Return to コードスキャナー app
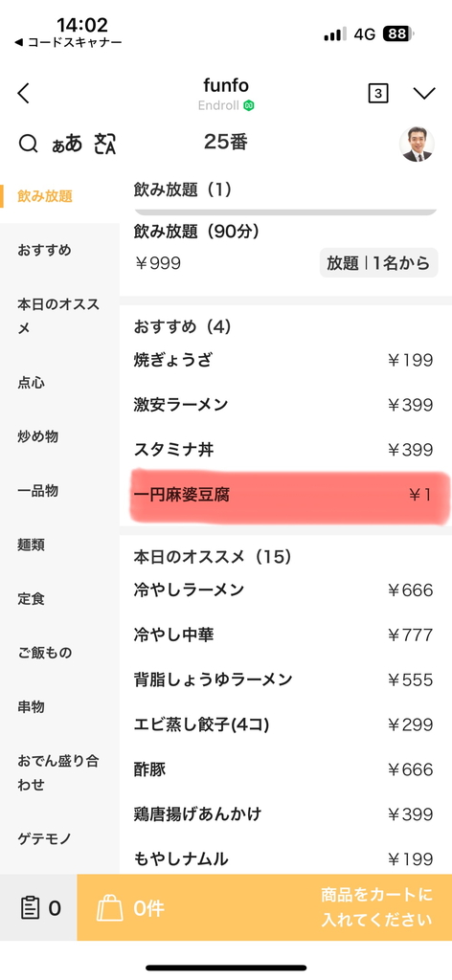This screenshot has width=452, height=980. coord(68,42)
